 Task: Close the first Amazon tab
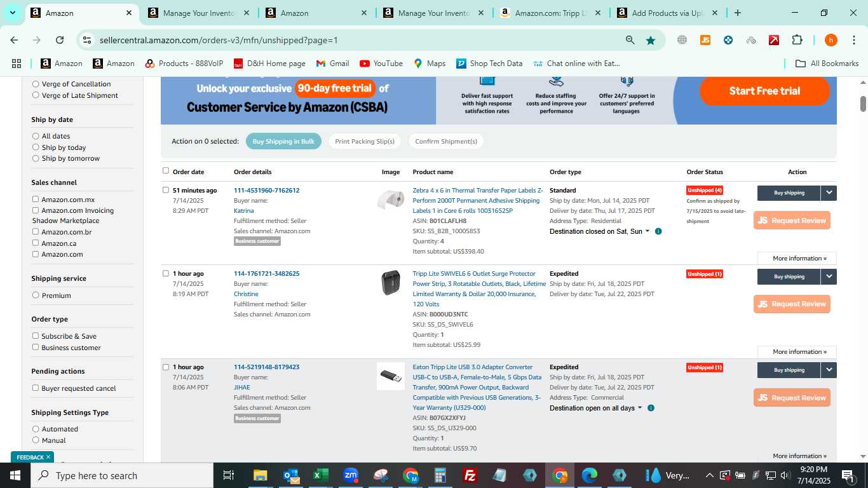(129, 13)
